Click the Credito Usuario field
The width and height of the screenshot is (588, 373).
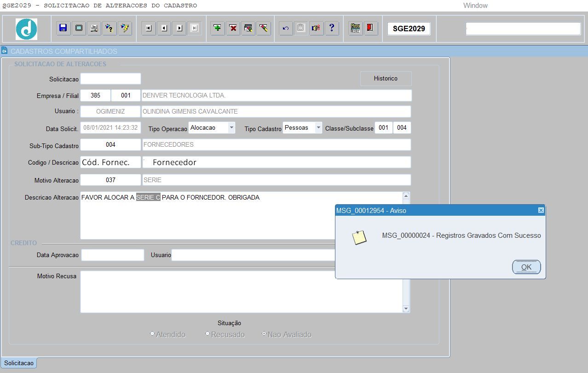[x=253, y=255]
